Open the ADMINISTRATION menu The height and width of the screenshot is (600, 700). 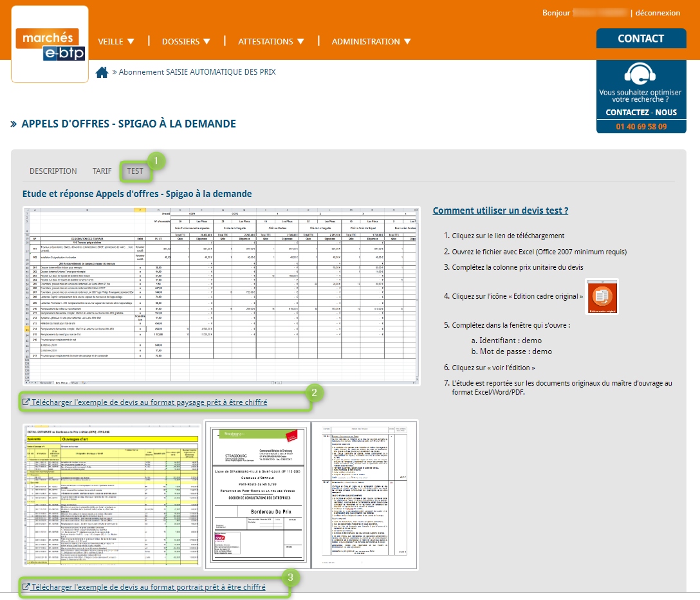point(371,42)
